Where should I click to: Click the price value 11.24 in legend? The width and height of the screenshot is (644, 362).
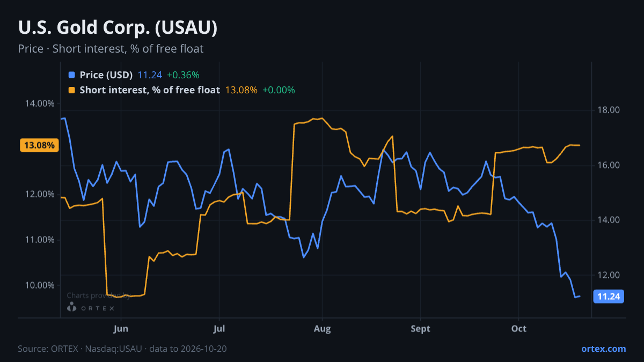point(150,75)
